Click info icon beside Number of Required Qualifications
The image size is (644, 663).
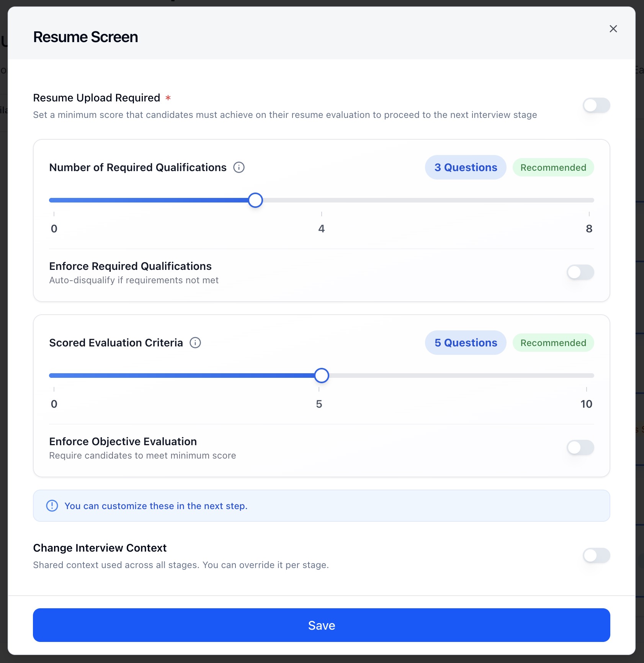click(239, 167)
